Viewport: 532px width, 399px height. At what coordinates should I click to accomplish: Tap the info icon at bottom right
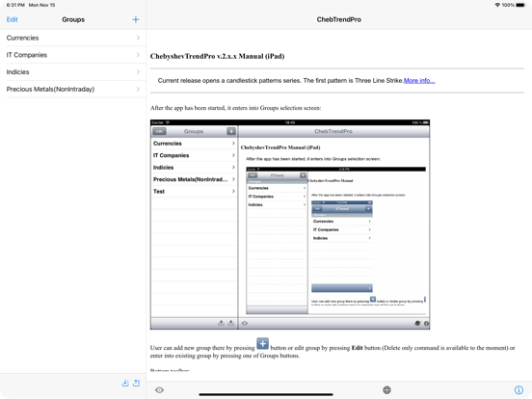[x=519, y=389]
